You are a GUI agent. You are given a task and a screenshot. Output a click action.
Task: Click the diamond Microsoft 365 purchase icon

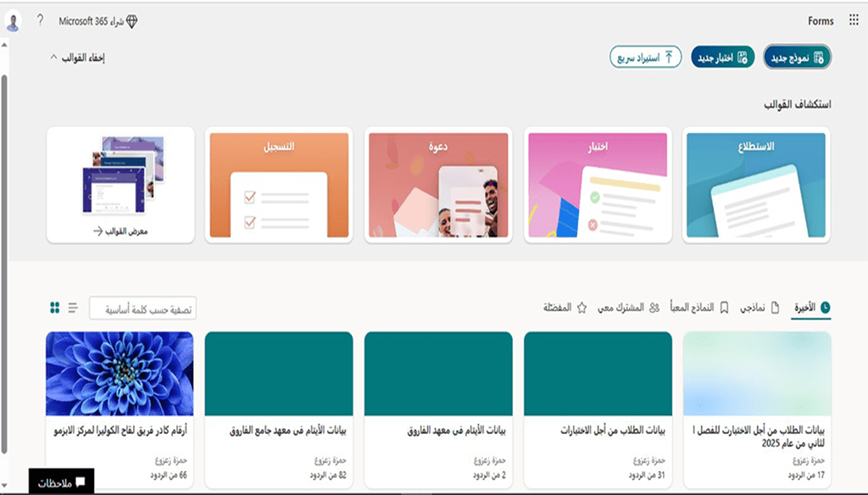coord(131,21)
